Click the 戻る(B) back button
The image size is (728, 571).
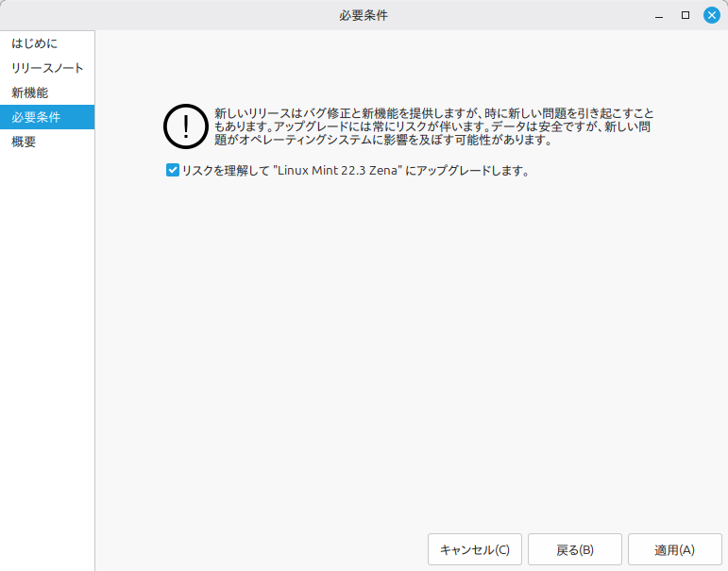(x=574, y=549)
